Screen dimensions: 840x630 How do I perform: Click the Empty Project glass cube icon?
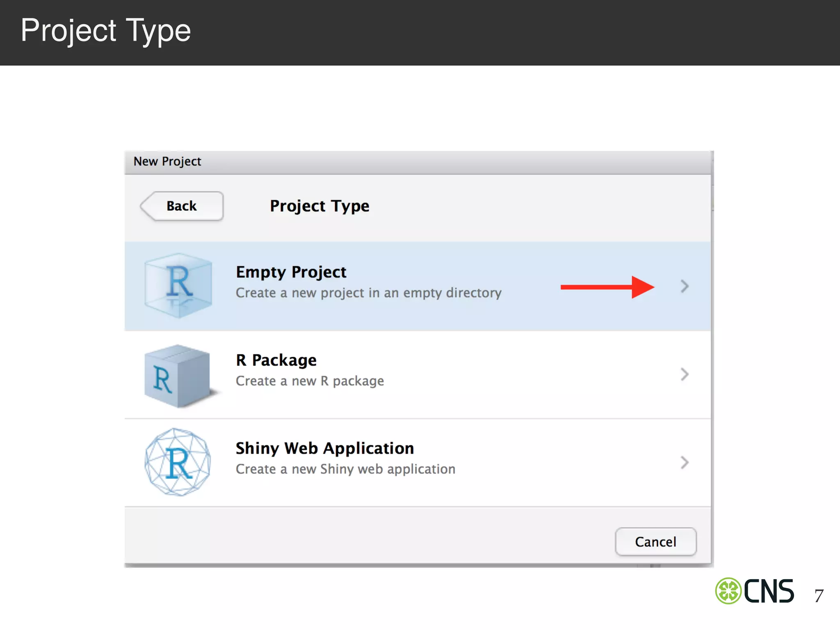(178, 286)
